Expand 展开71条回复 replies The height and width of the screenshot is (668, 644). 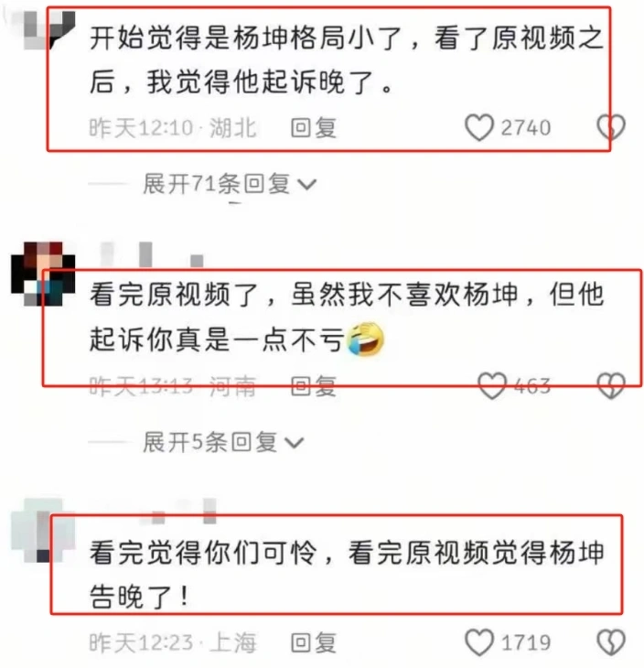(229, 184)
